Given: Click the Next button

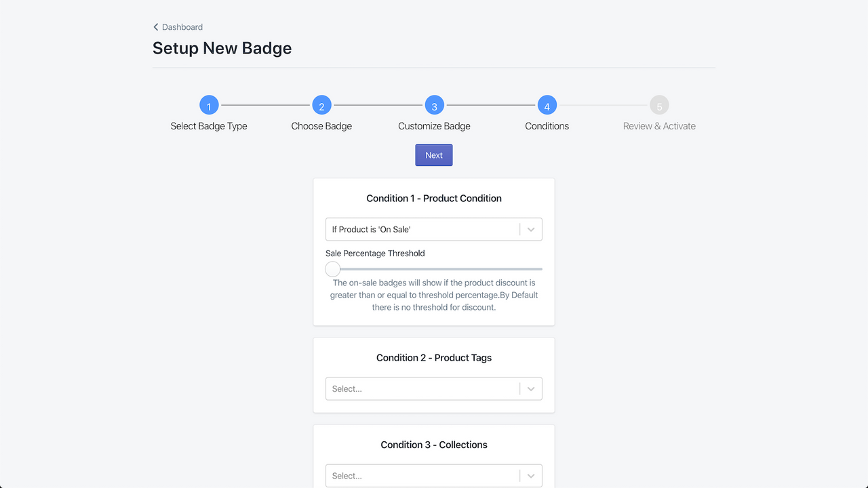Looking at the screenshot, I should click(x=433, y=155).
